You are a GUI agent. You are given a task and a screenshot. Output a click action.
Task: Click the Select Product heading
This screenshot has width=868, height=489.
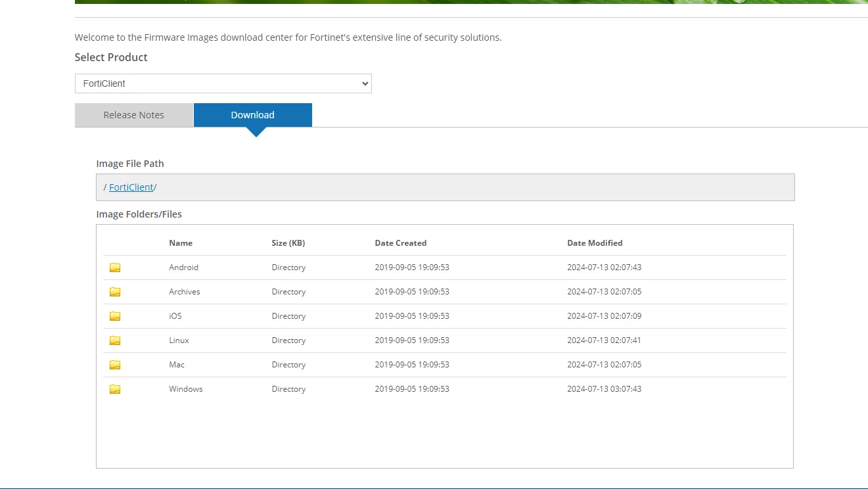(111, 57)
